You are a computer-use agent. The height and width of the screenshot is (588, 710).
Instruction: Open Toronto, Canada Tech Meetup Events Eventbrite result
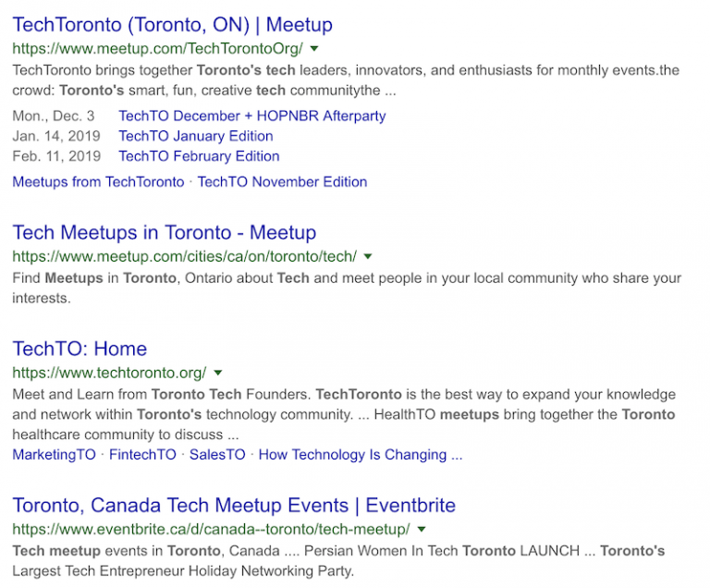[x=233, y=506]
